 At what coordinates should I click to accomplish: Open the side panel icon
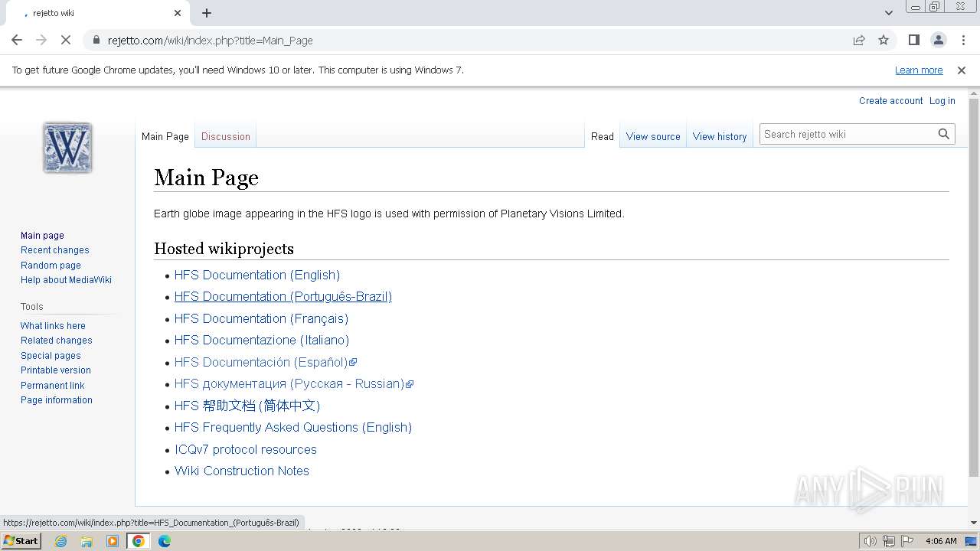pyautogui.click(x=913, y=40)
